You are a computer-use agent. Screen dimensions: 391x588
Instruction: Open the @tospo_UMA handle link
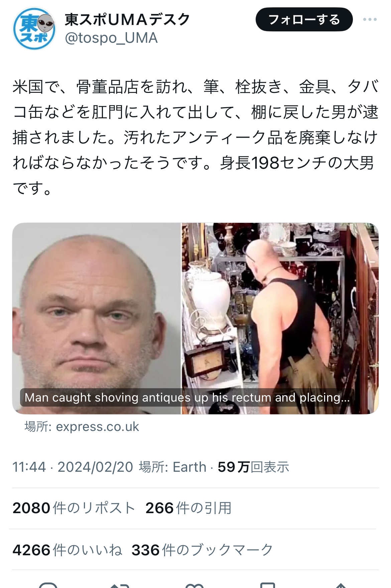tap(111, 38)
